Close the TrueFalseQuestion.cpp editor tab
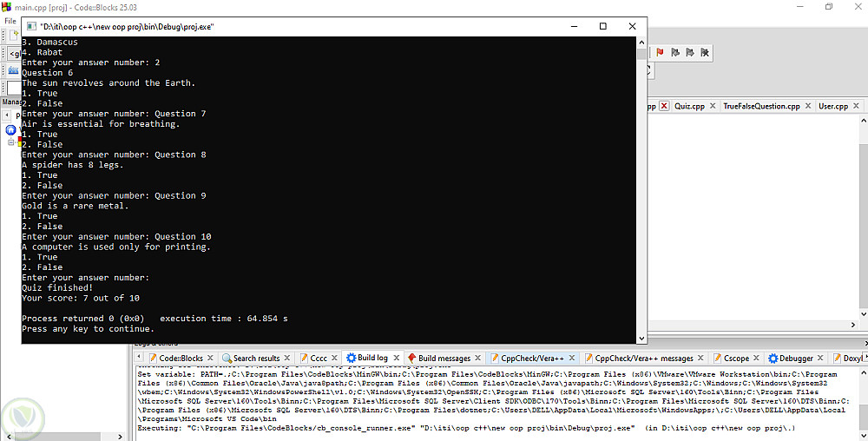 (x=807, y=106)
